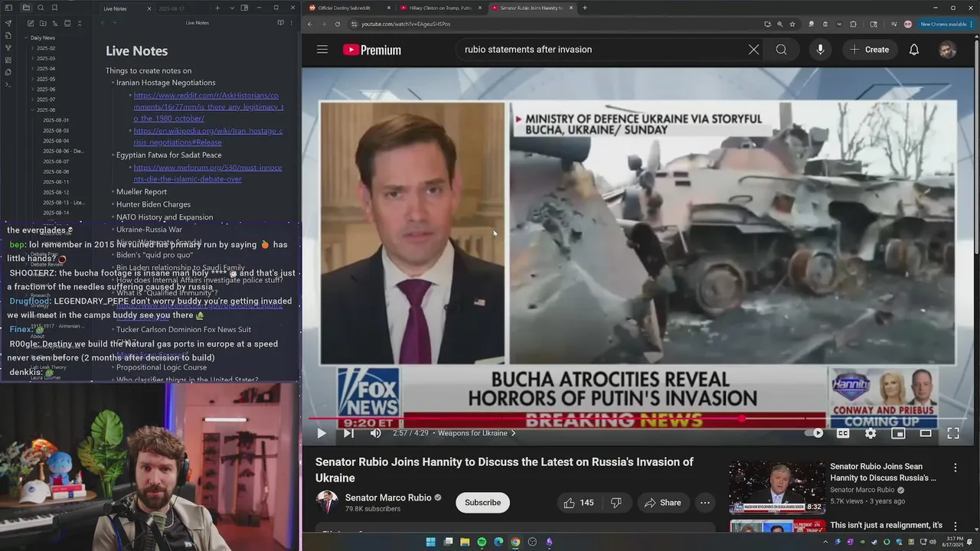The height and width of the screenshot is (551, 980).
Task: Open options for first suggested video
Action: [x=955, y=468]
